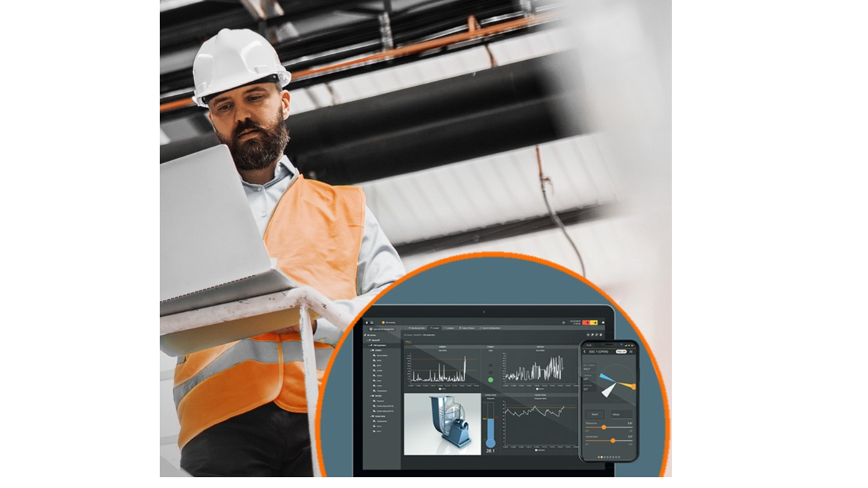Click the red alarm indicator in top-right
868x488 pixels.
(x=587, y=323)
